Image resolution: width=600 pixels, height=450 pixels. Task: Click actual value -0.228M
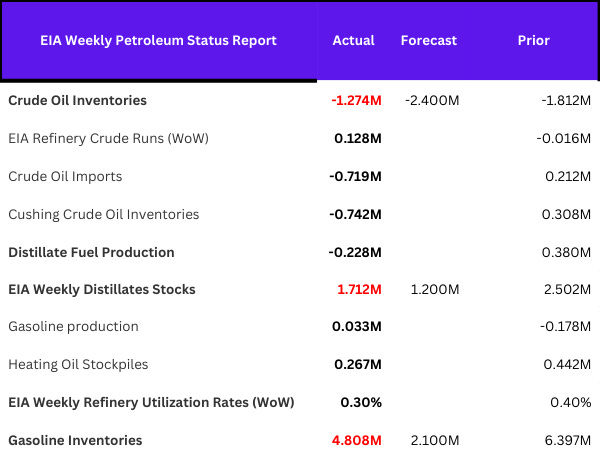point(355,252)
